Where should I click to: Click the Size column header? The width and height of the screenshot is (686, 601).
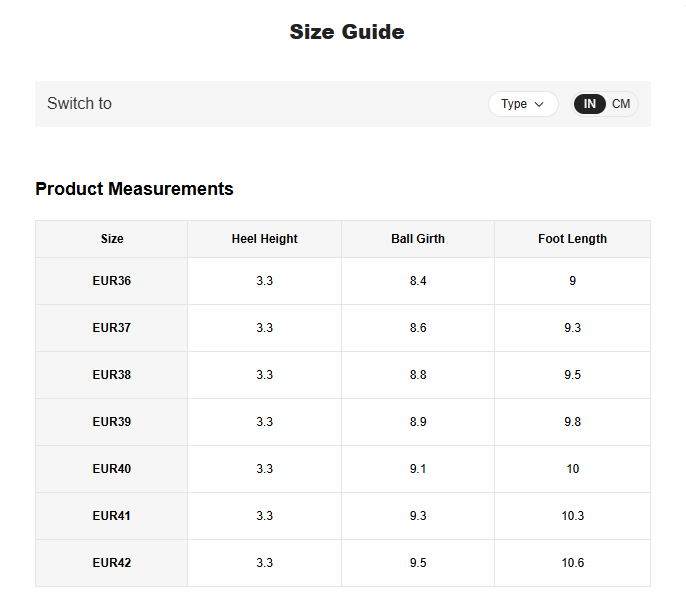click(112, 239)
